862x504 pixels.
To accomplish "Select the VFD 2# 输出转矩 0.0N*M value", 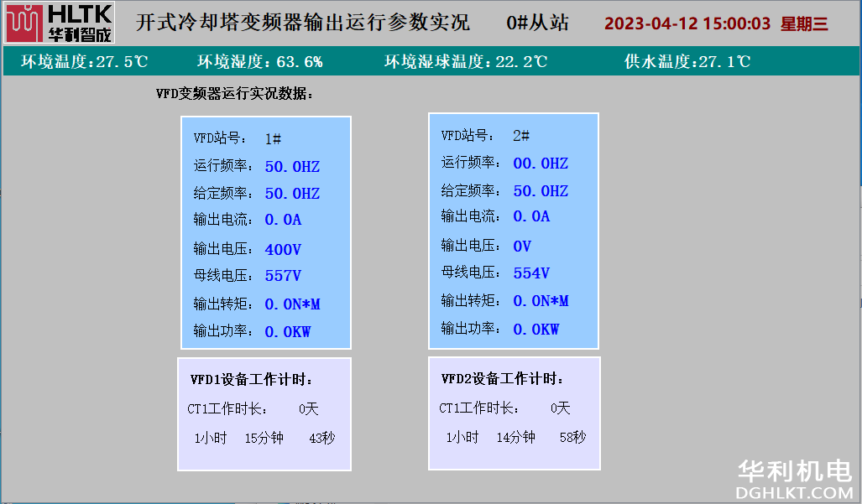I will pyautogui.click(x=541, y=301).
